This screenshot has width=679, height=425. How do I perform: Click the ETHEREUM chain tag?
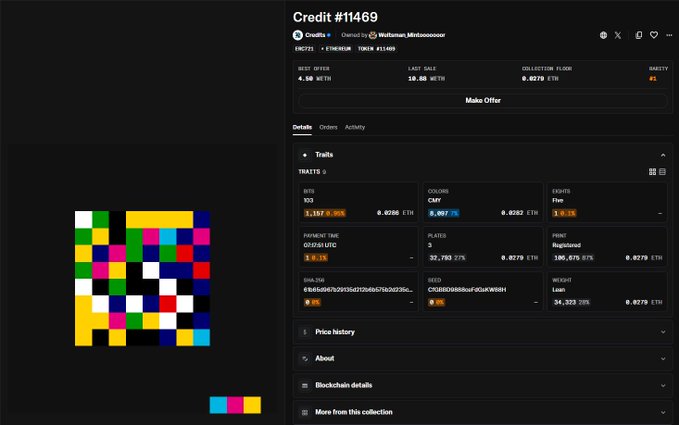click(336, 49)
